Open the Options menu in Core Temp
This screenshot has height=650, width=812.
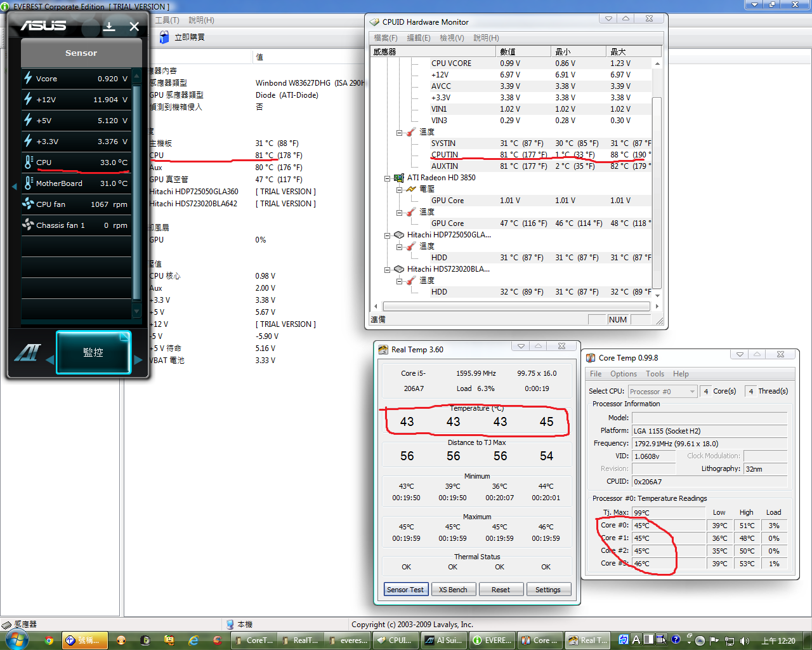coord(623,374)
